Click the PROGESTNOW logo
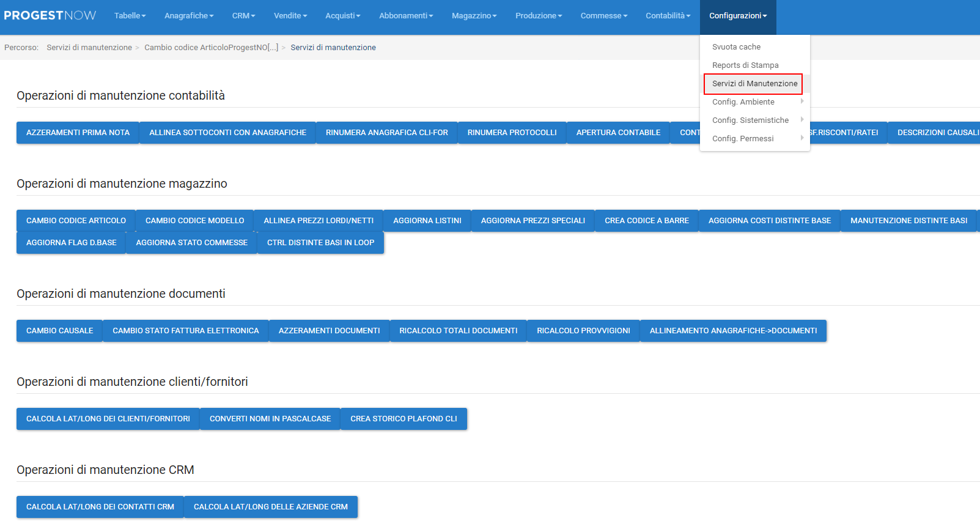The width and height of the screenshot is (980, 521). click(x=50, y=15)
